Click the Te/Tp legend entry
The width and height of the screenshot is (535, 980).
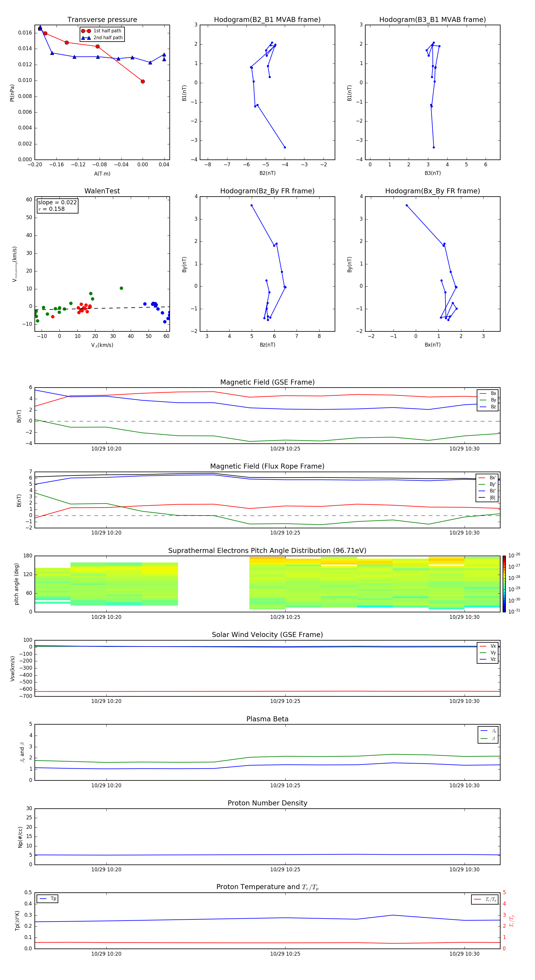tap(485, 899)
